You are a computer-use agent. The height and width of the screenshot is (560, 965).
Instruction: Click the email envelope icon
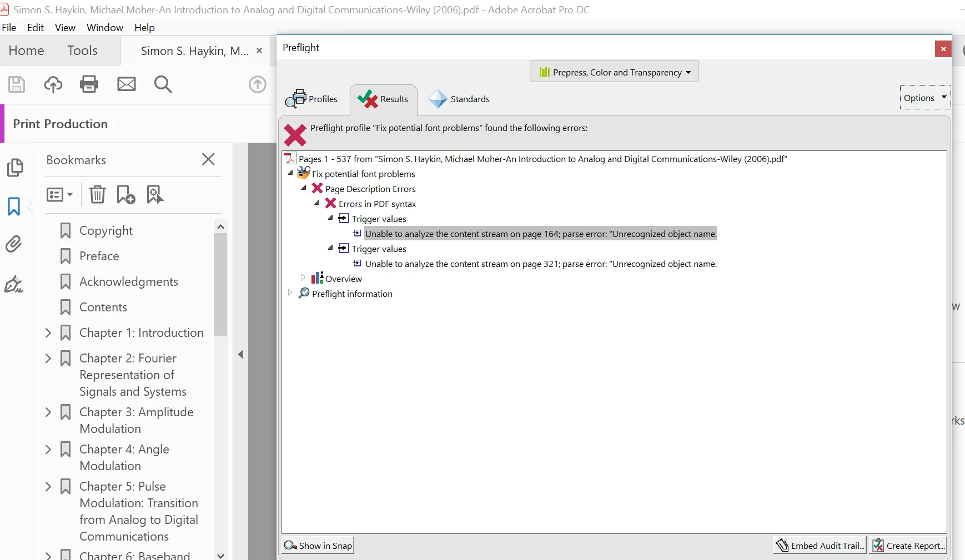(x=127, y=84)
